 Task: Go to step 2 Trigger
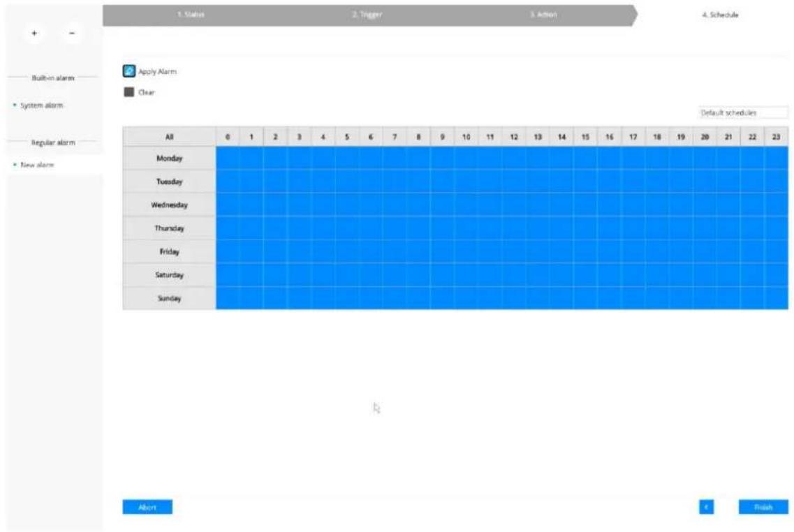tap(367, 15)
